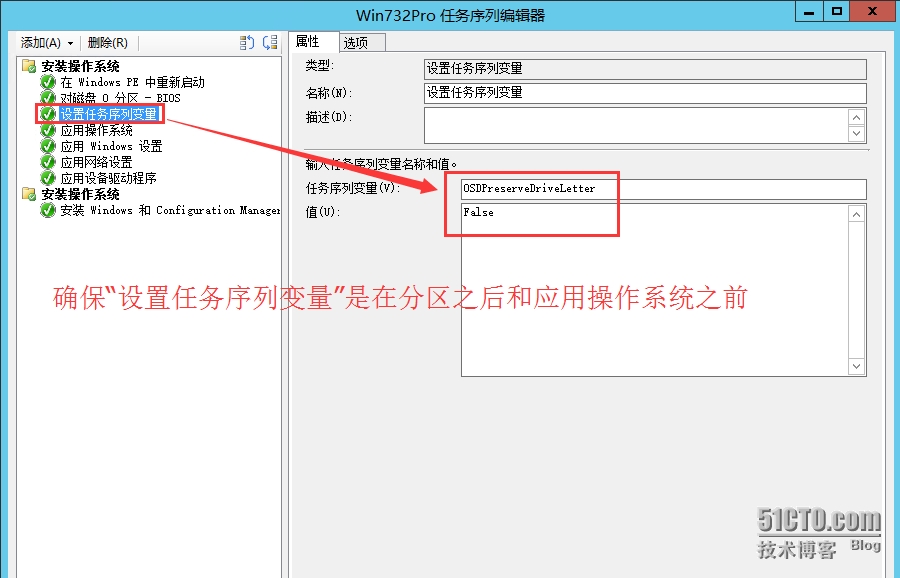Select the first 安装操作系统 group folder
Viewport: 900px width, 578px height.
click(x=80, y=66)
